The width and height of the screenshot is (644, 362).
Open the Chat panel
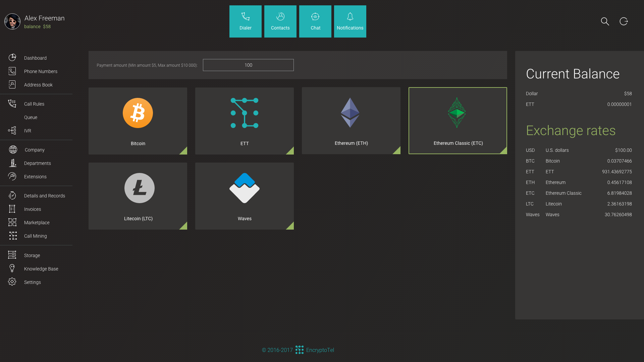tap(315, 21)
